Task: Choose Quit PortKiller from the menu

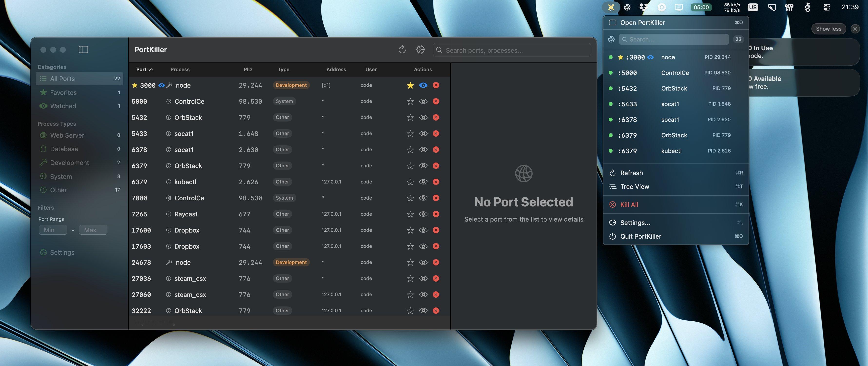Action: (x=640, y=236)
